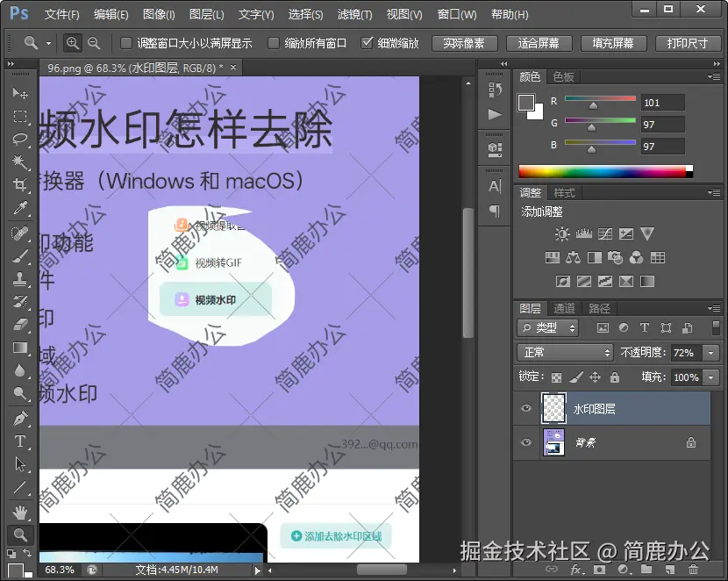This screenshot has height=581, width=728.
Task: Pick a color from the rainbow spectrum bar
Action: click(605, 168)
